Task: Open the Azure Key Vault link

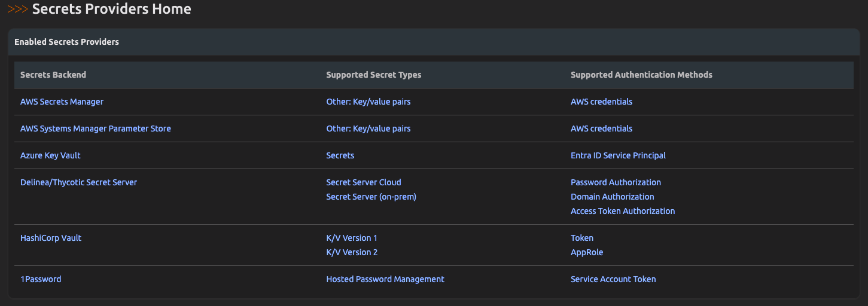Action: tap(50, 155)
